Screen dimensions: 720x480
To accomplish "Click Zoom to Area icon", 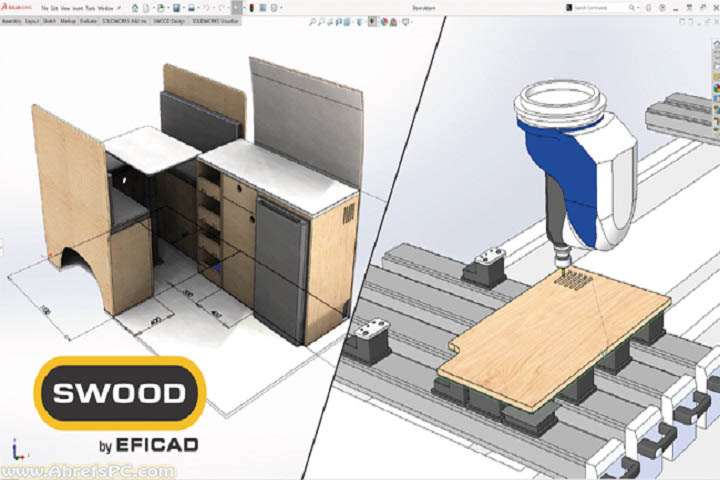I will 321,22.
